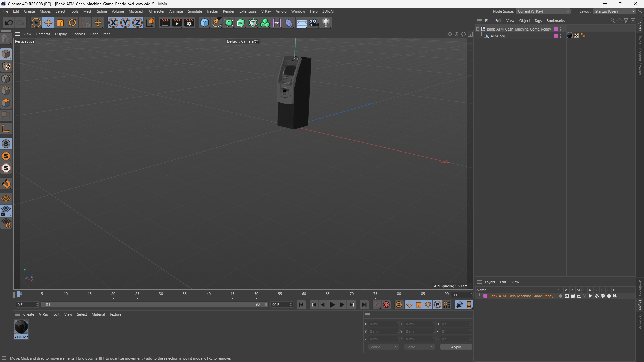Open the Layout Startup dropdown

tap(614, 11)
